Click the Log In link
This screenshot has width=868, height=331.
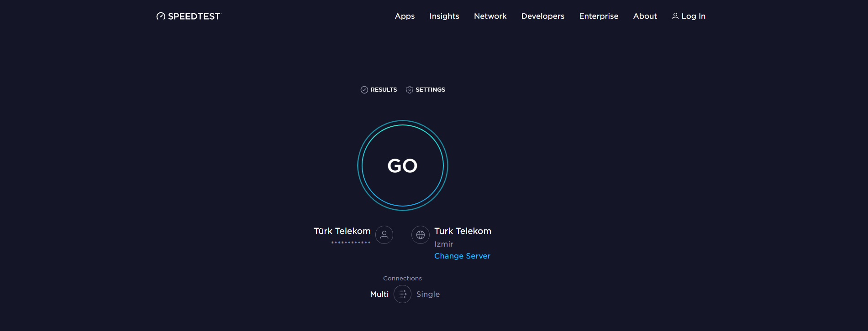coord(689,16)
